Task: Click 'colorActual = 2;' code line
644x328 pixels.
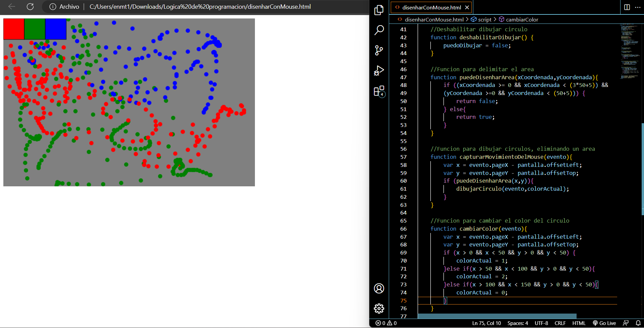Action: click(x=482, y=276)
